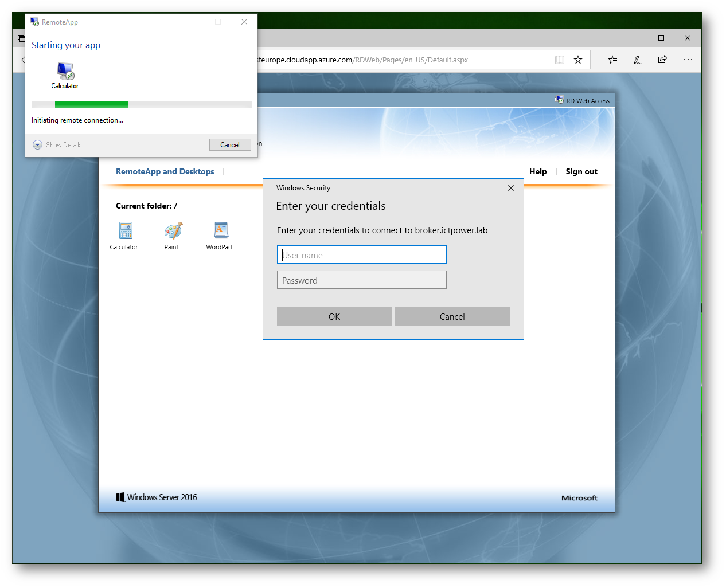The width and height of the screenshot is (726, 588).
Task: Close the Edge browser window
Action: point(688,38)
